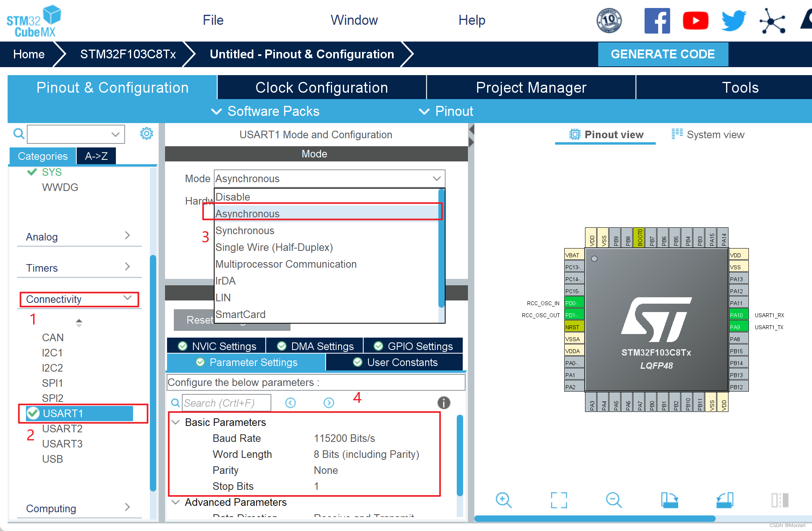The height and width of the screenshot is (531, 812).
Task: Choose Disable in the mode list
Action: pos(326,197)
